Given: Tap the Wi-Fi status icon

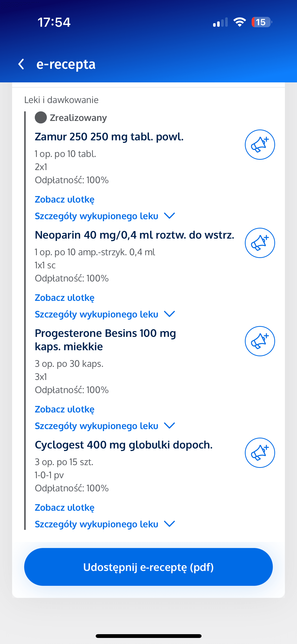Looking at the screenshot, I should (x=240, y=22).
